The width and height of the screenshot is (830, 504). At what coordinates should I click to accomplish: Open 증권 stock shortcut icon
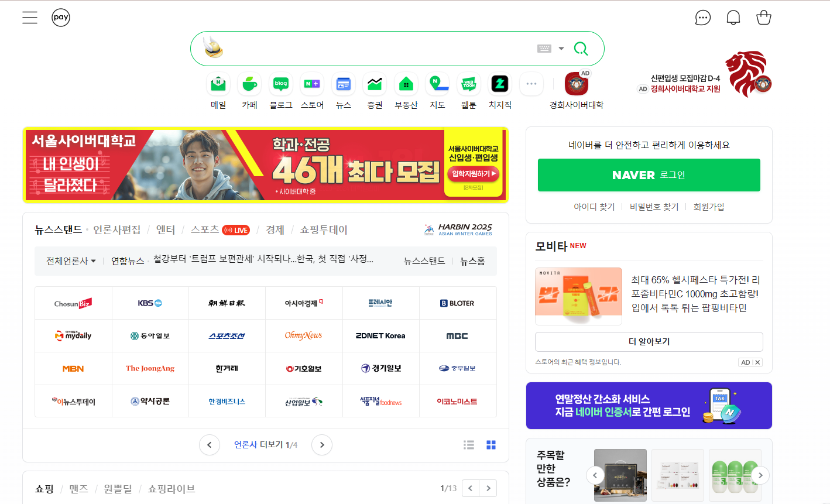[375, 84]
